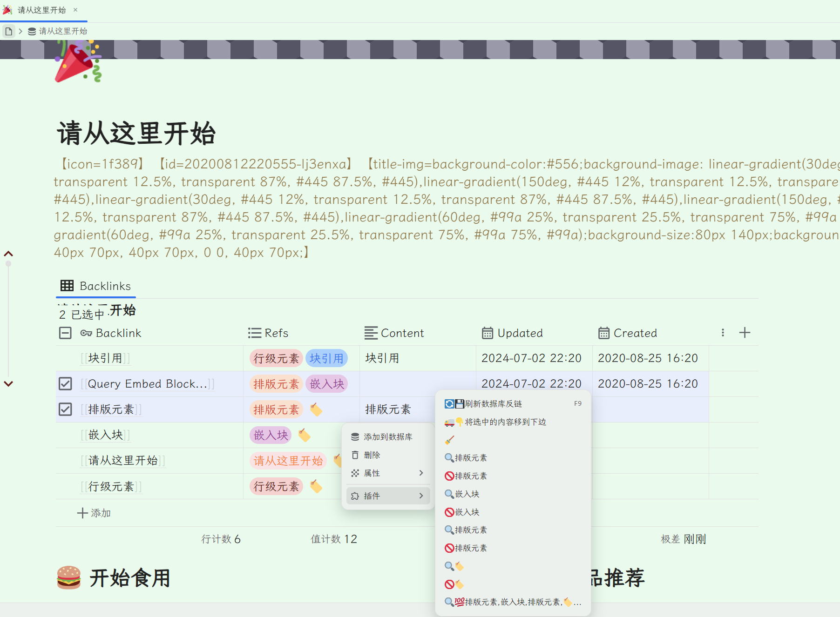Image resolution: width=840 pixels, height=617 pixels.
Task: Open the table's more options (three dots)
Action: click(x=723, y=333)
